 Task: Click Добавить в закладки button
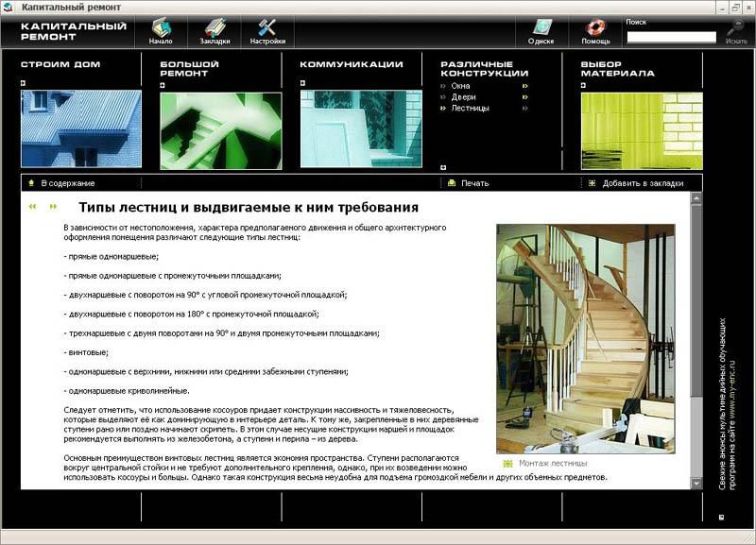click(x=642, y=183)
